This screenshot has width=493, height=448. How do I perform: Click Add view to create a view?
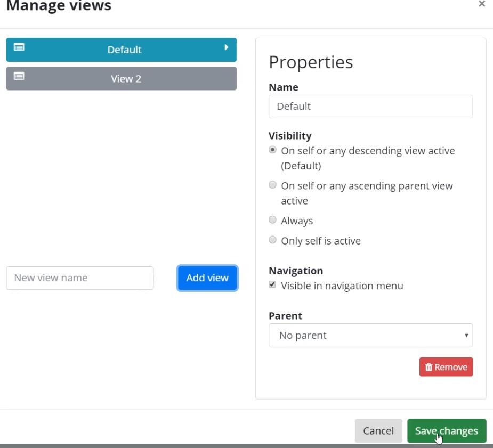click(x=207, y=278)
